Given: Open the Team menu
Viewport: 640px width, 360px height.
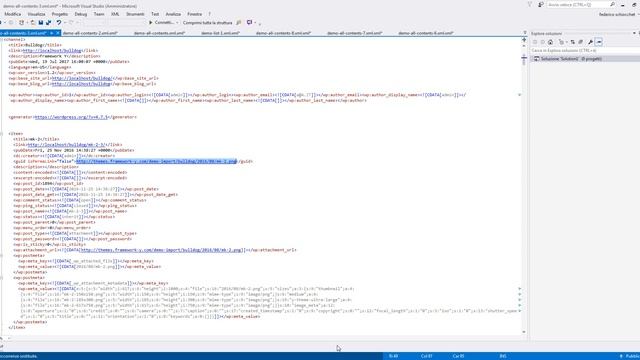Looking at the screenshot, I should tap(99, 14).
